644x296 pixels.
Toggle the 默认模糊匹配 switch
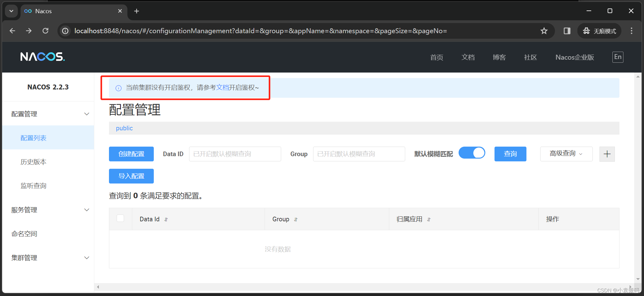472,153
